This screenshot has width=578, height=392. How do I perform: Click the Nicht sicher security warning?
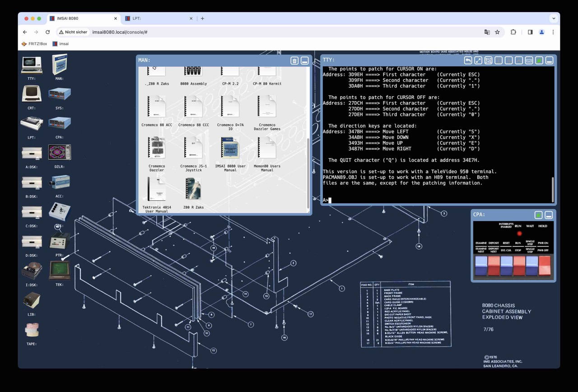(x=73, y=32)
